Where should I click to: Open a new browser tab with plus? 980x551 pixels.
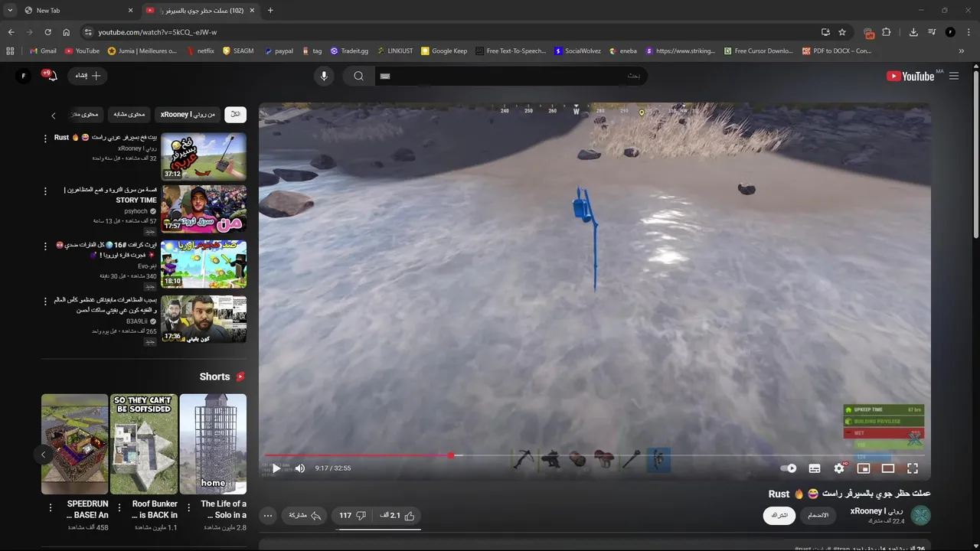(x=270, y=11)
